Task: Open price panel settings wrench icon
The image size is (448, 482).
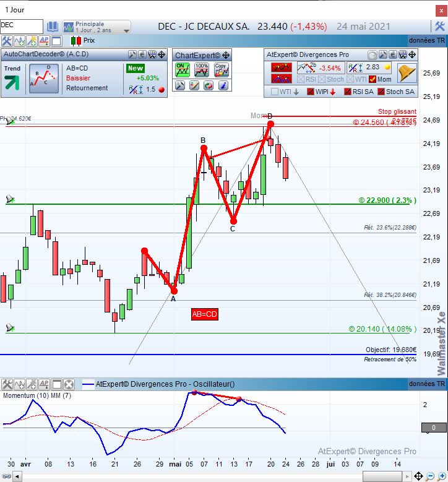Action: point(6,41)
